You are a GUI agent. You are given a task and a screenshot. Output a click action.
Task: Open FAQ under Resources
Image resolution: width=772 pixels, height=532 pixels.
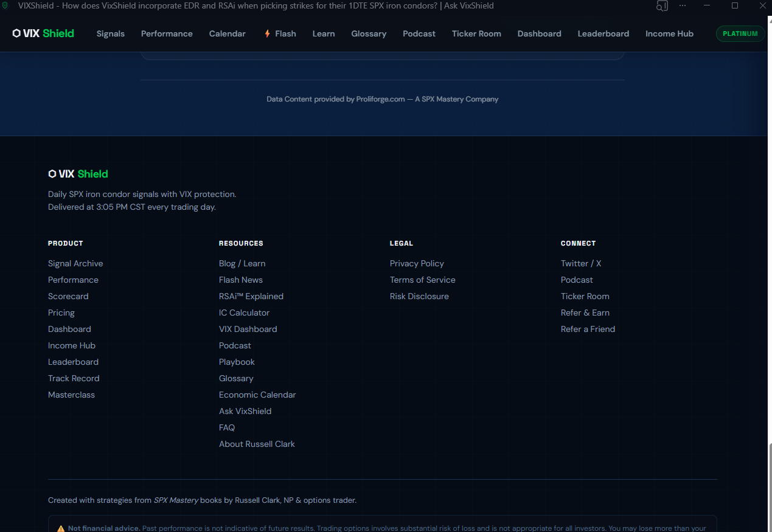coord(227,427)
